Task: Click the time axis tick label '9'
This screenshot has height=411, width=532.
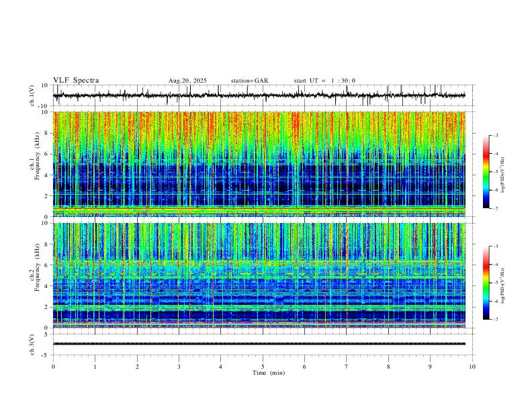Action: click(430, 367)
